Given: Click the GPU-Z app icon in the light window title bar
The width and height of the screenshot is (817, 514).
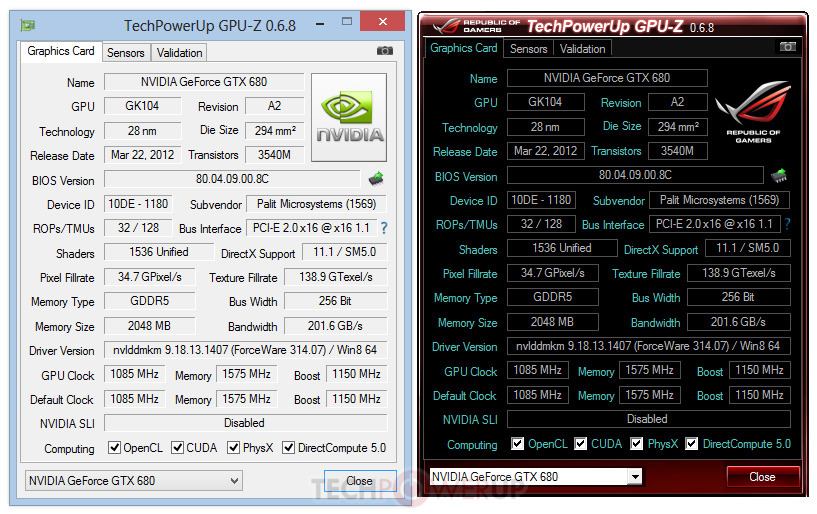Looking at the screenshot, I should point(28,25).
